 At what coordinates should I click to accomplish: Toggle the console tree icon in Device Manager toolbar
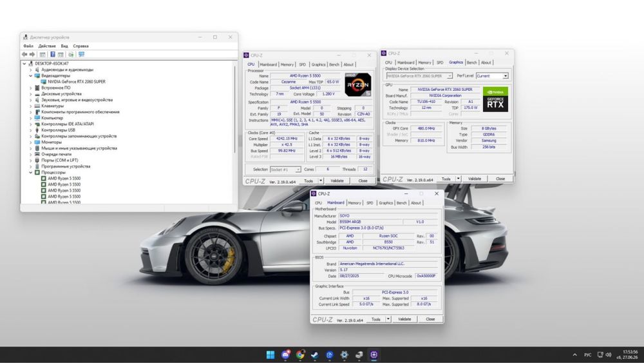click(43, 54)
